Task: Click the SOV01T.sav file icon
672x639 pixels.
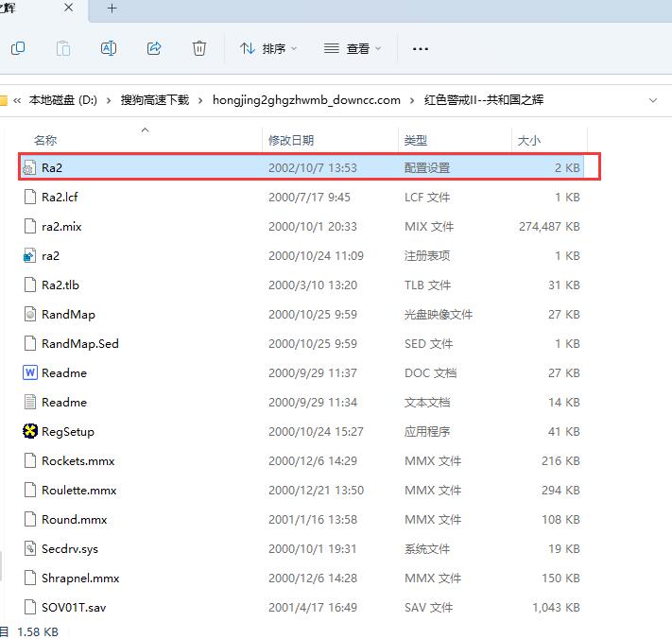Action: (30, 607)
